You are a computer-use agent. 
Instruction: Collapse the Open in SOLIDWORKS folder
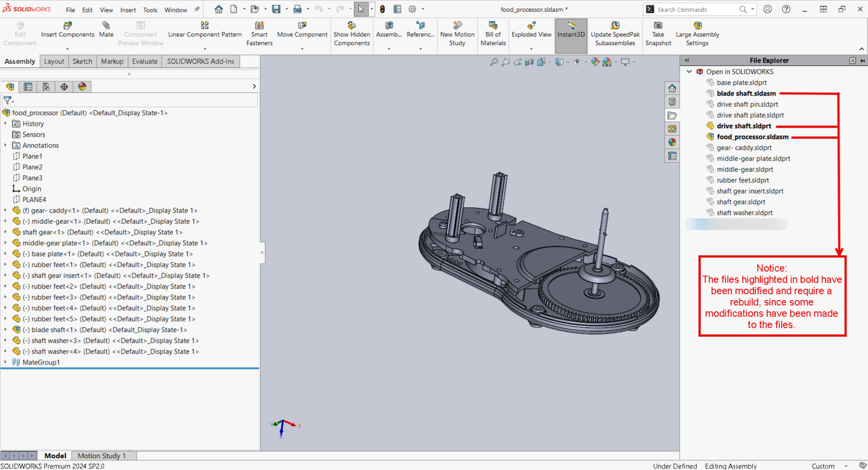click(689, 72)
